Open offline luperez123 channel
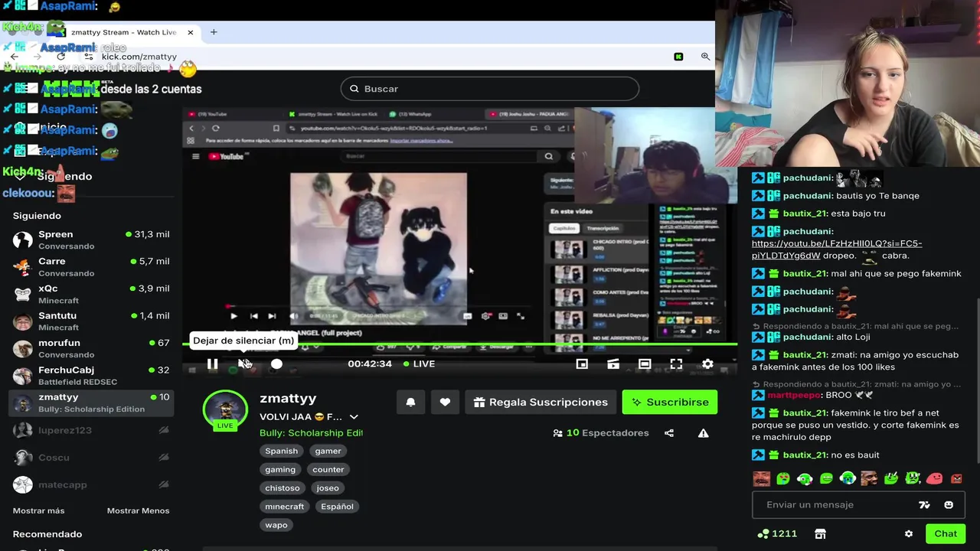 point(91,430)
